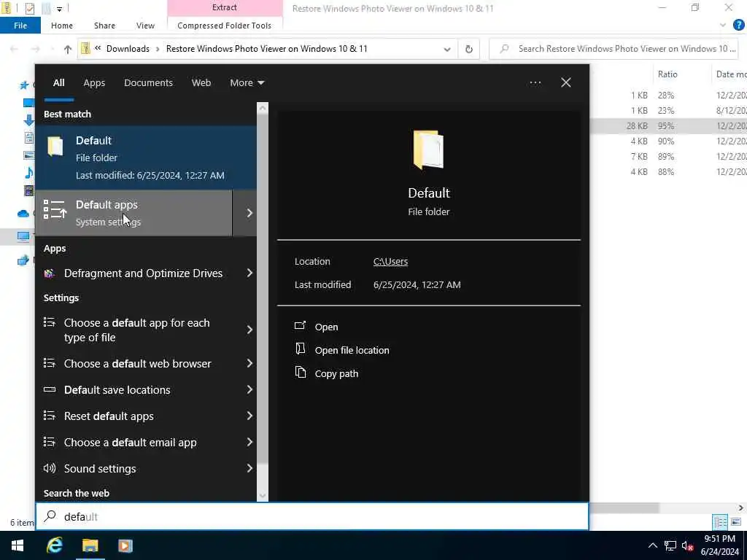Click the Open action for Default folder
This screenshot has width=747, height=560.
(326, 327)
